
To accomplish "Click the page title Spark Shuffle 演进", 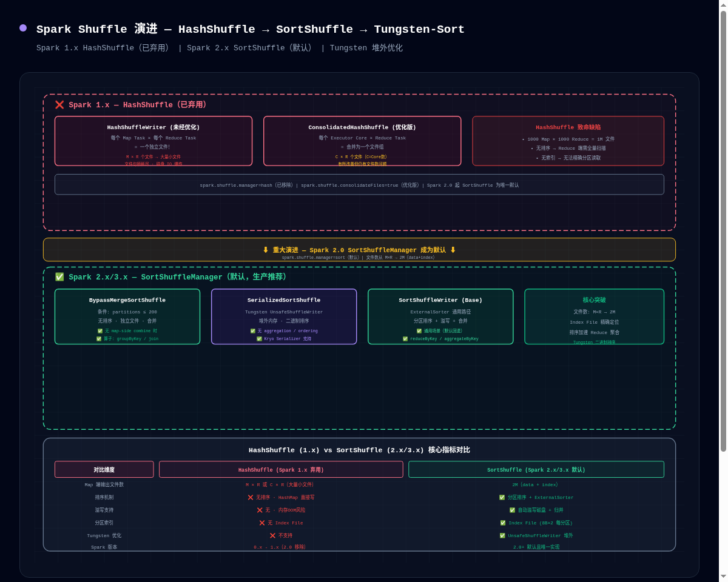I will point(251,29).
